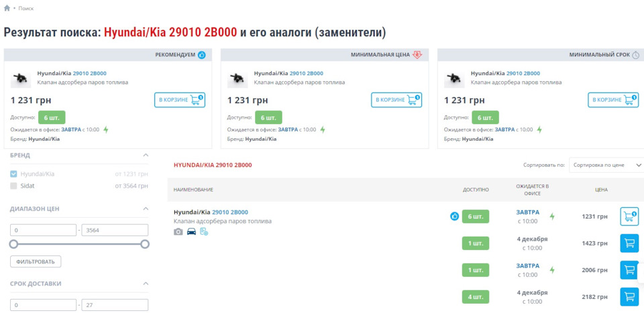644x313 pixels.
Task: Click the right price range slider handle
Action: (145, 244)
